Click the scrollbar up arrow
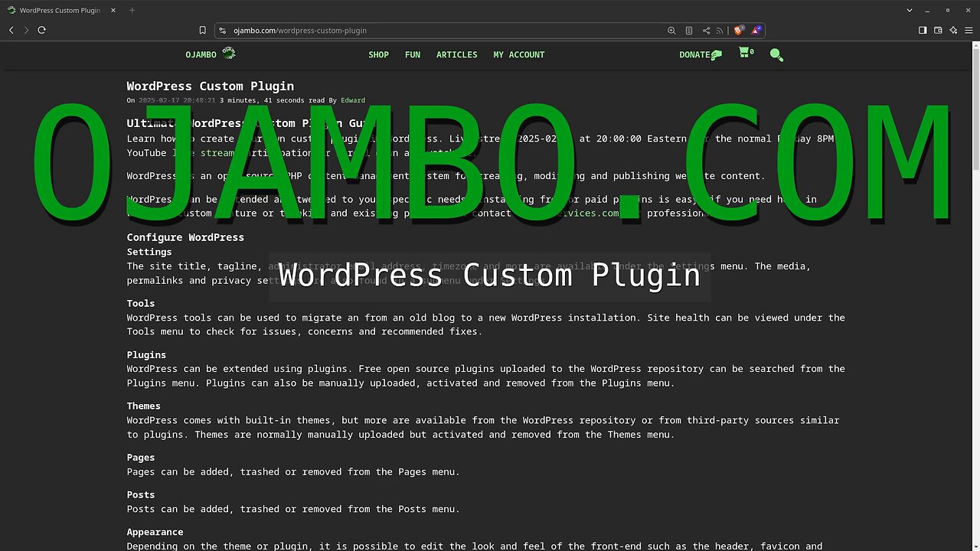Viewport: 980px width, 551px height. 975,44
